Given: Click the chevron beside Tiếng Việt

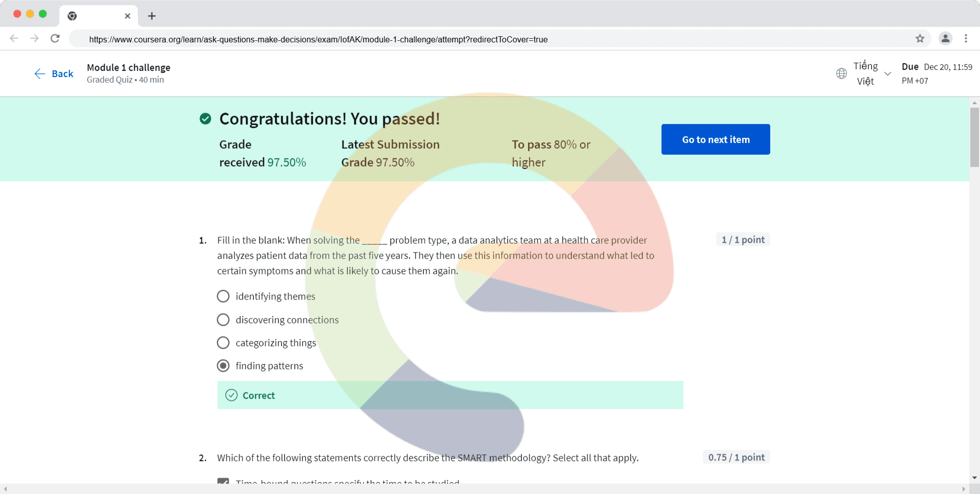Looking at the screenshot, I should [x=888, y=74].
